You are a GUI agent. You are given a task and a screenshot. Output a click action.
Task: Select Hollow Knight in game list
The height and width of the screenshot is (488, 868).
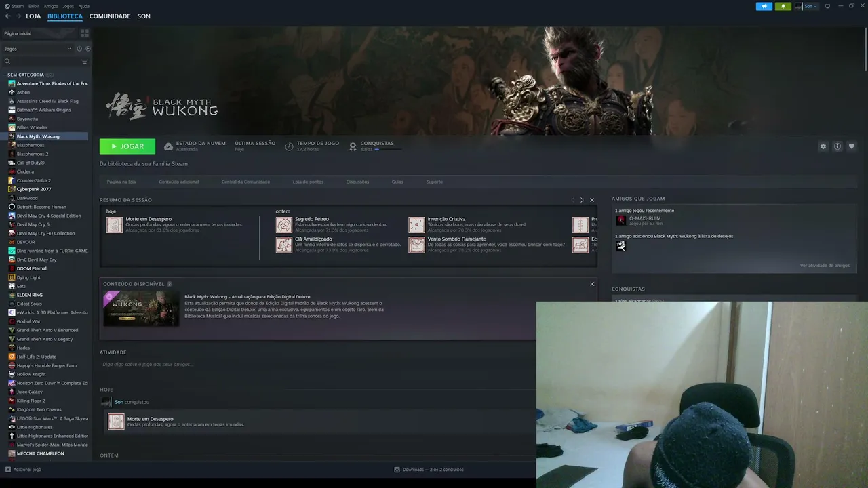tap(31, 374)
